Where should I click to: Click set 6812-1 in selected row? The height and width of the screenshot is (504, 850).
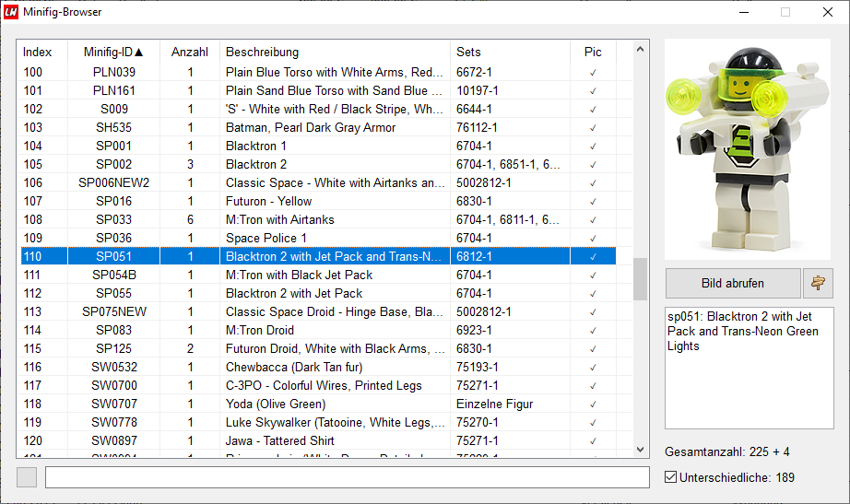[x=474, y=256]
